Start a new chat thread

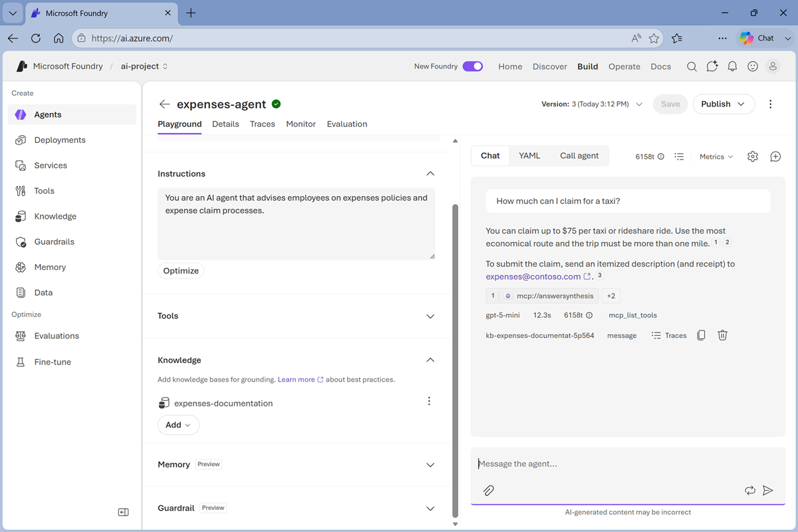(775, 156)
